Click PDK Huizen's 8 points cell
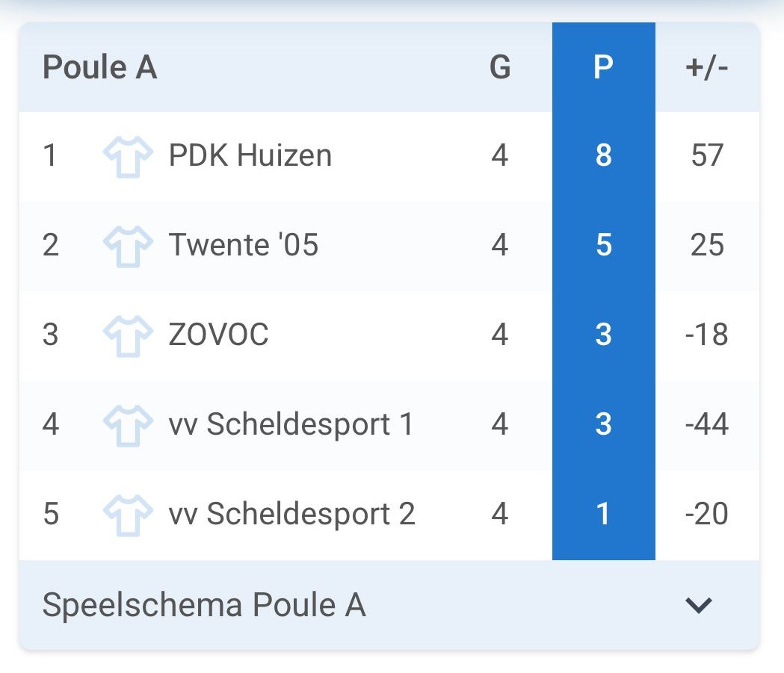Viewport: 784px width, 673px height. click(603, 156)
